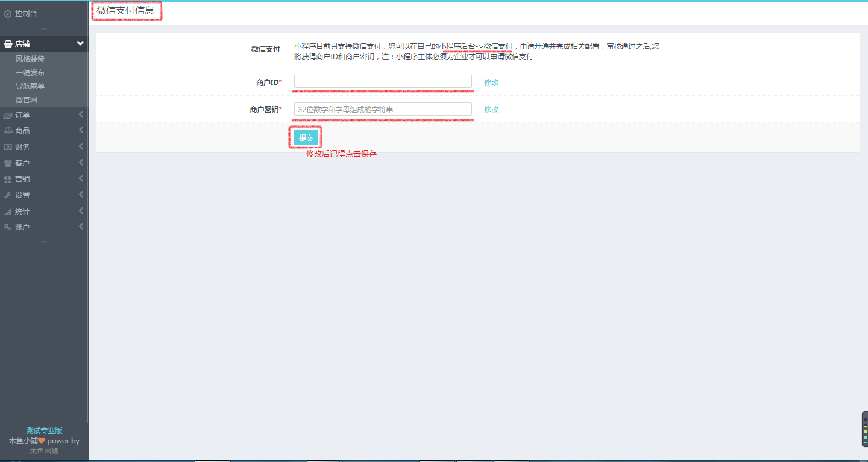Expand the 营销 section arrow
The width and height of the screenshot is (868, 462).
pyautogui.click(x=81, y=179)
